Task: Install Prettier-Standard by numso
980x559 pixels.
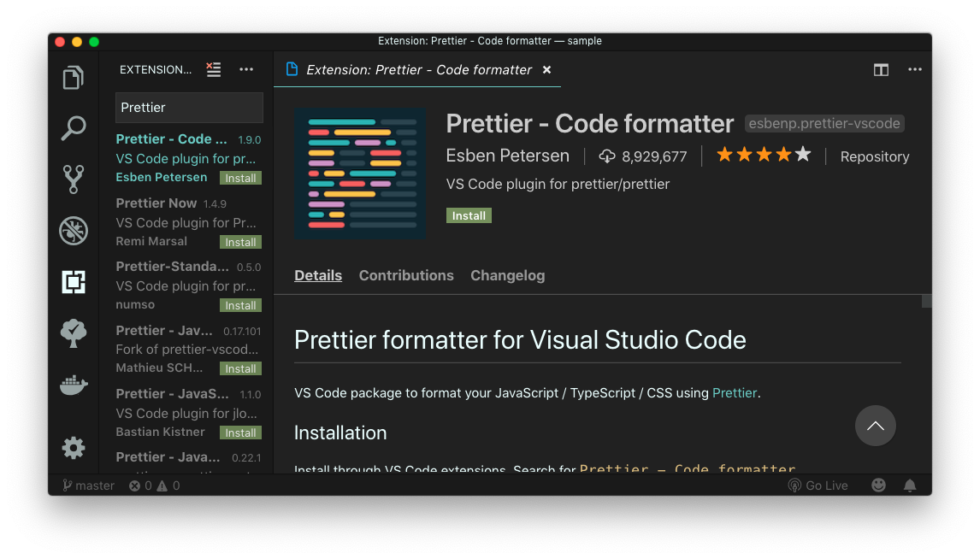Action: pyautogui.click(x=240, y=305)
